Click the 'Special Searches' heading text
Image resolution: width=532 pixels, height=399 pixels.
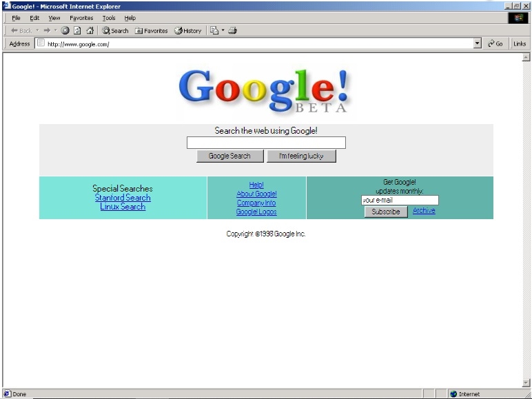pyautogui.click(x=123, y=189)
